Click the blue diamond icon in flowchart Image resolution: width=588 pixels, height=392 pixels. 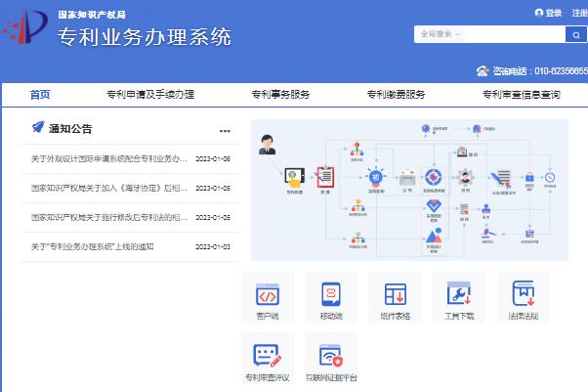coord(434,205)
